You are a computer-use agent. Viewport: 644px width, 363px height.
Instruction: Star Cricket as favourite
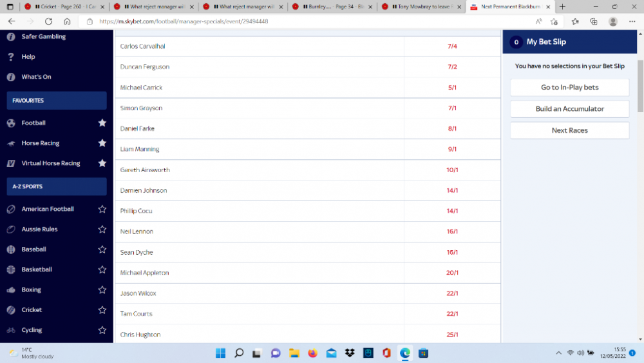(102, 309)
